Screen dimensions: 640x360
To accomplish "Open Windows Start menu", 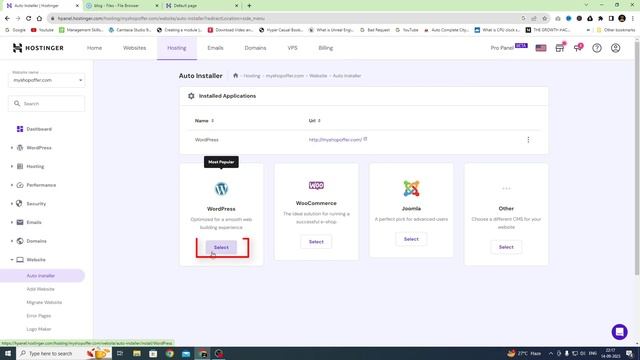I will click(x=8, y=353).
